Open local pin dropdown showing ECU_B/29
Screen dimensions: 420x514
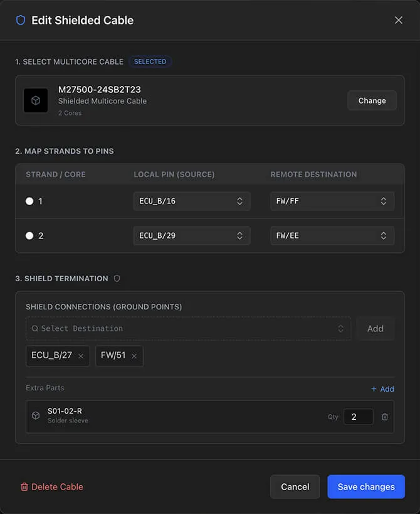[191, 236]
